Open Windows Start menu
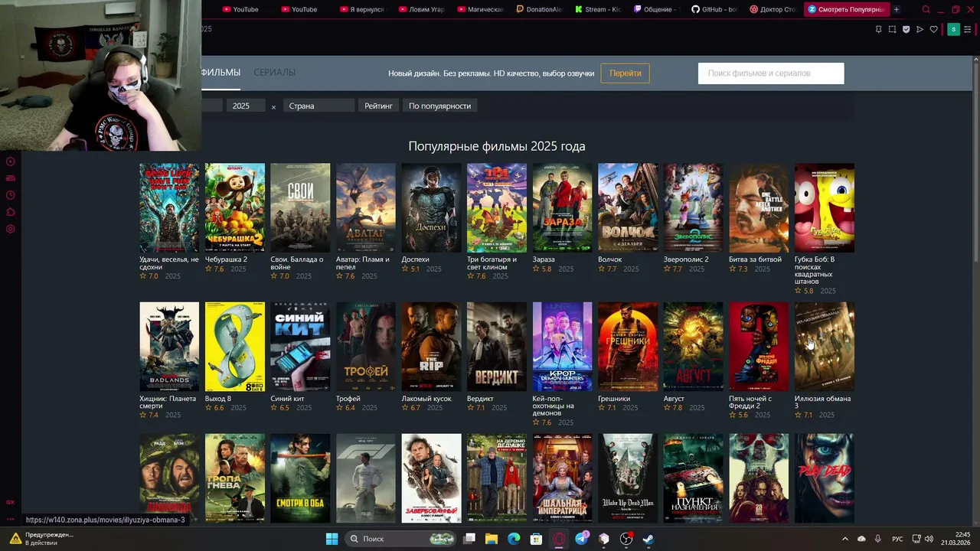 click(x=332, y=539)
